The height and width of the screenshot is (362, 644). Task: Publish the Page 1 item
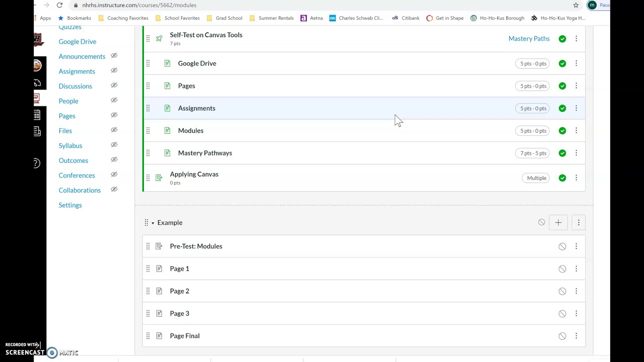tap(562, 269)
